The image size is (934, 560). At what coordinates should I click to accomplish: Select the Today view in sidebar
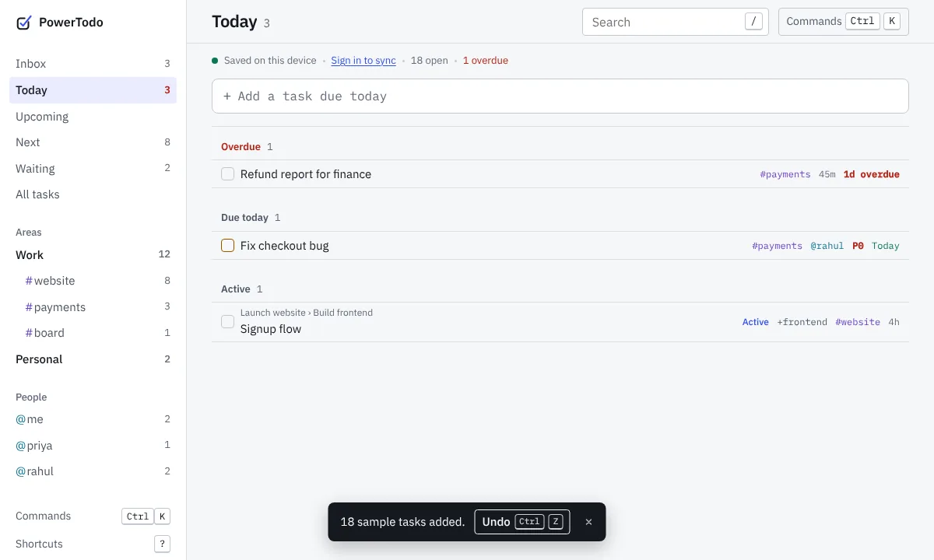coord(93,90)
